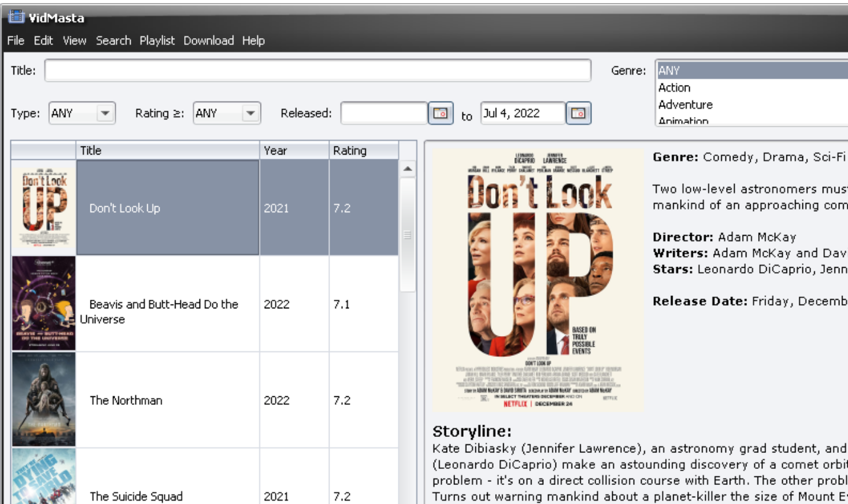Image resolution: width=848 pixels, height=504 pixels.
Task: Open the Download menu
Action: coord(209,41)
